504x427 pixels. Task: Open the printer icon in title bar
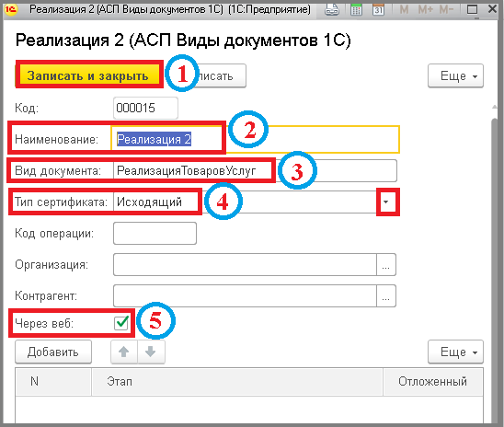pos(332,9)
